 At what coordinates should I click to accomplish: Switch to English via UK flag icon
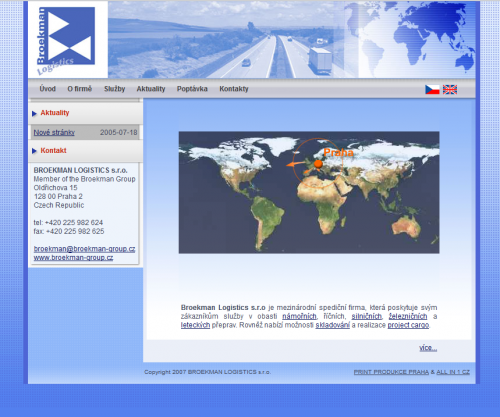pyautogui.click(x=450, y=89)
